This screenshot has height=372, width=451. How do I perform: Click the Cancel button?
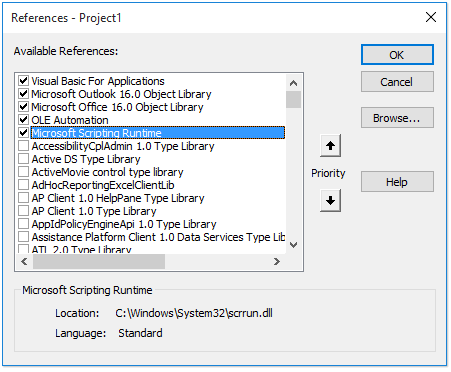[397, 82]
